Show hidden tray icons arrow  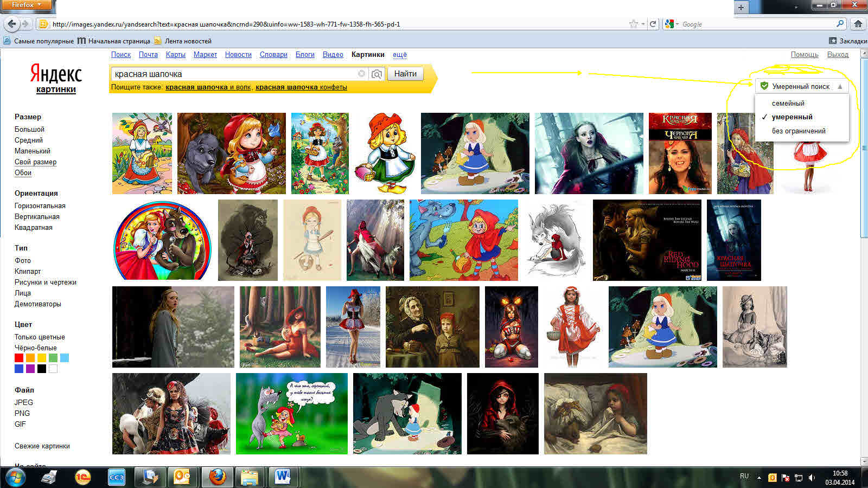pos(759,478)
